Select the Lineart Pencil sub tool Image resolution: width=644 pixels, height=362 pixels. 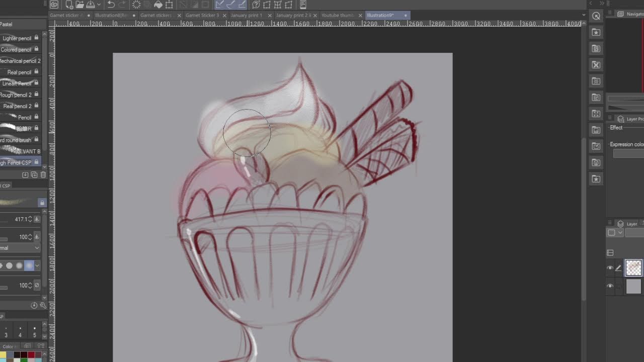tap(20, 83)
